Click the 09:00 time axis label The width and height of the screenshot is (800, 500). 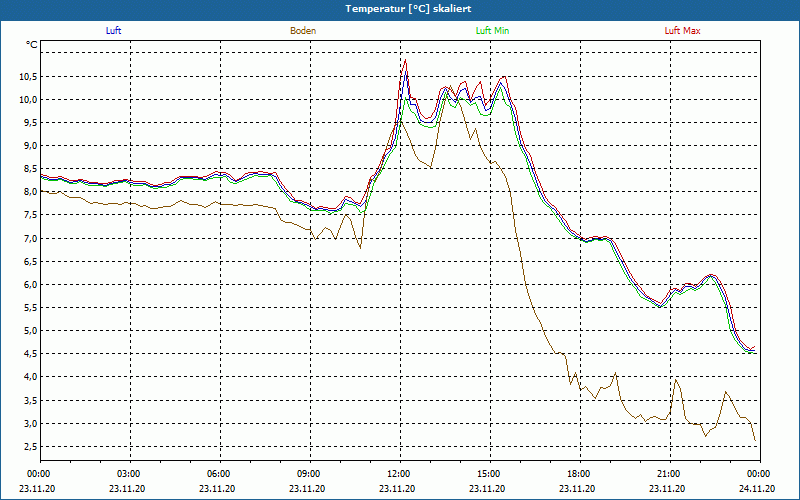tap(310, 474)
